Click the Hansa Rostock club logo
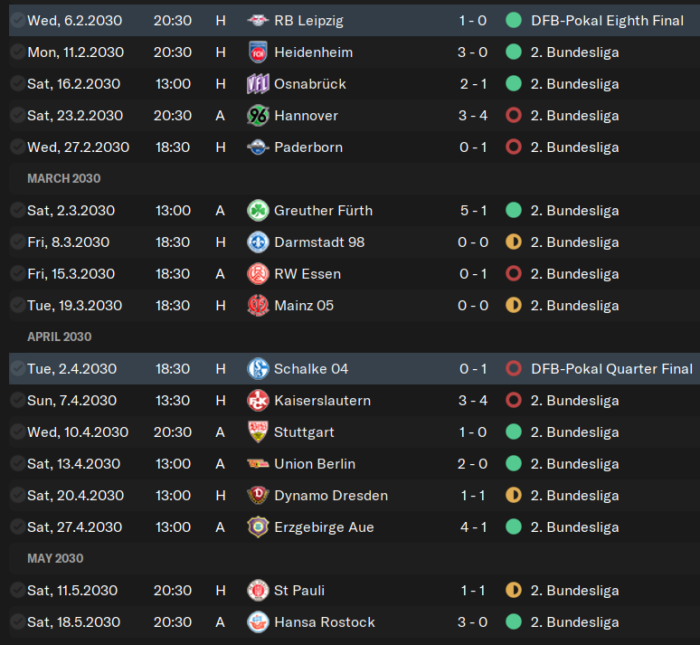 tap(258, 622)
